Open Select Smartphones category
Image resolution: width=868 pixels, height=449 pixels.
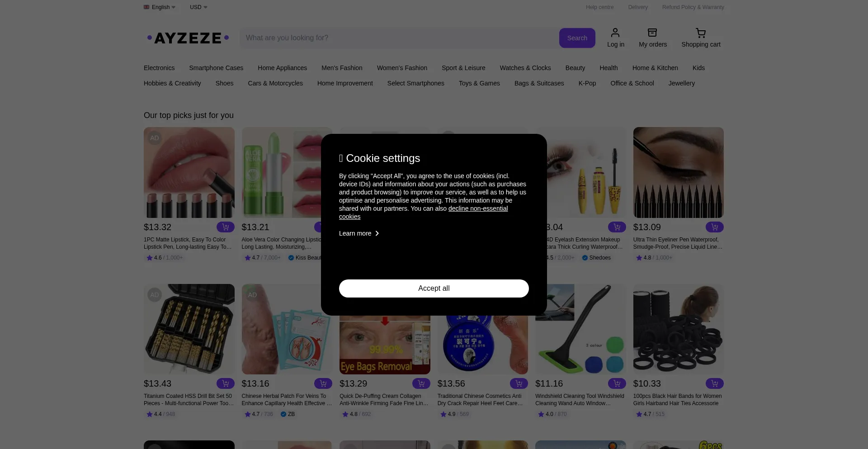(415, 83)
